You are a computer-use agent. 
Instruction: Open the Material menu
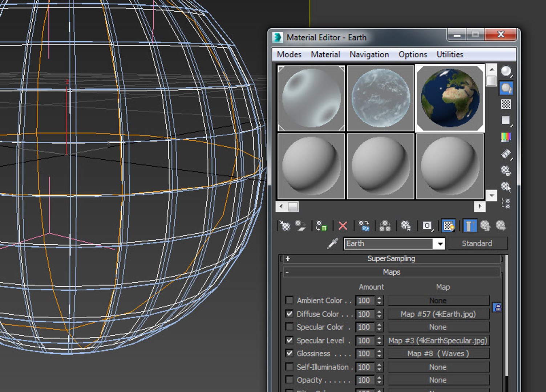point(325,54)
